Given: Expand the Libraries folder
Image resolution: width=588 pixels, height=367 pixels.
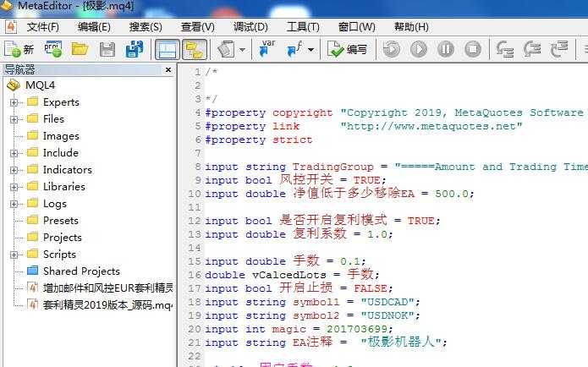Looking at the screenshot, I should point(14,187).
